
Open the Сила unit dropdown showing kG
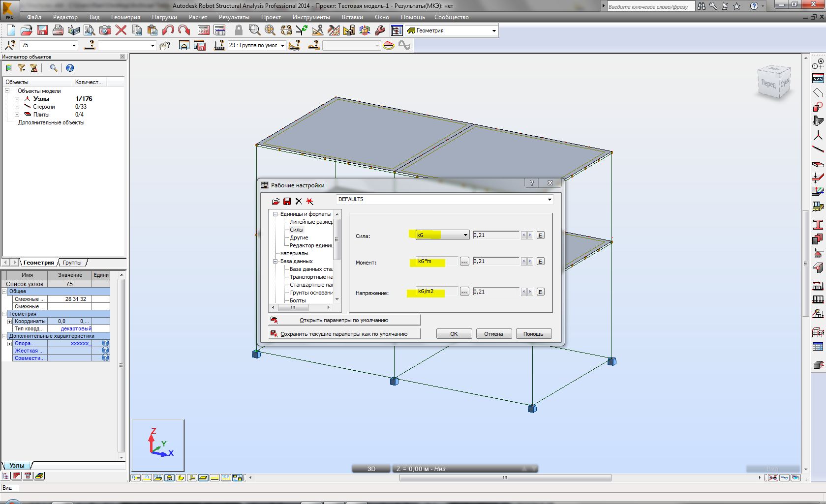pyautogui.click(x=465, y=236)
